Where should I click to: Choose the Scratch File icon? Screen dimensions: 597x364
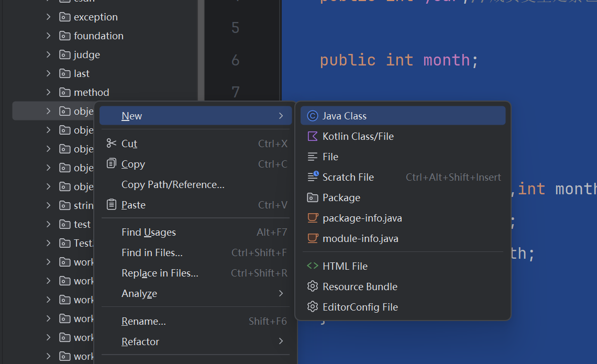tap(313, 177)
